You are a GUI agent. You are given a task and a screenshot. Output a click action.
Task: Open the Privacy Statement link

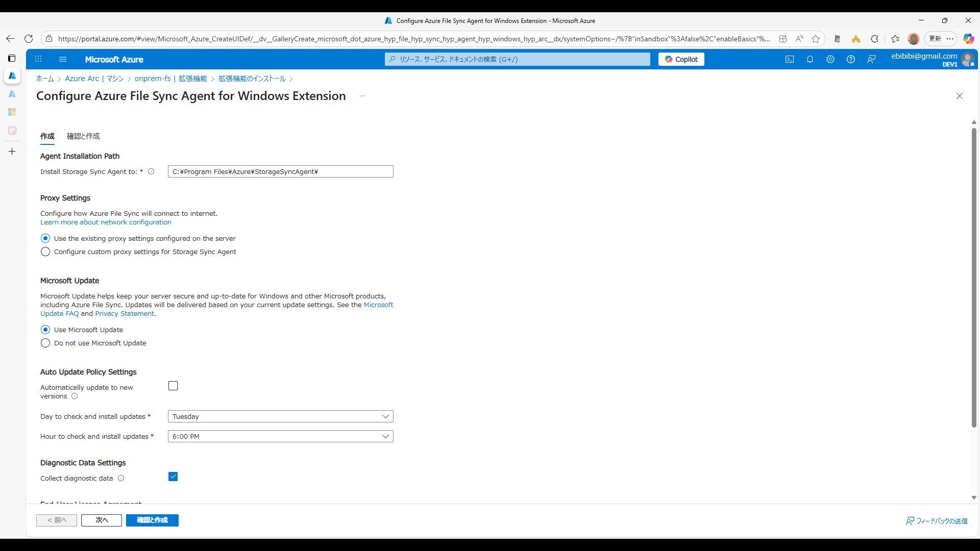pos(125,314)
